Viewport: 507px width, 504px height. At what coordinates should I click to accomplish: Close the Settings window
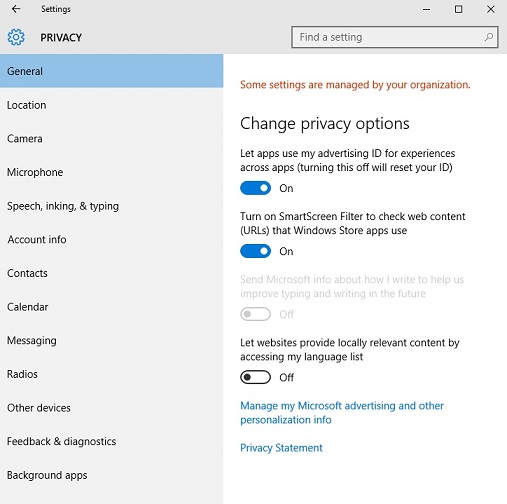491,9
